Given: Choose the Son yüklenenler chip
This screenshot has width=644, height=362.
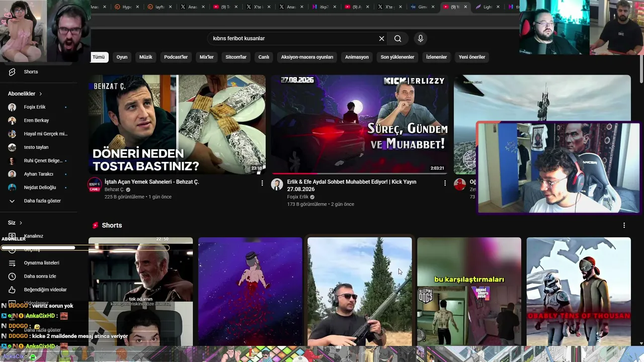Looking at the screenshot, I should (397, 57).
